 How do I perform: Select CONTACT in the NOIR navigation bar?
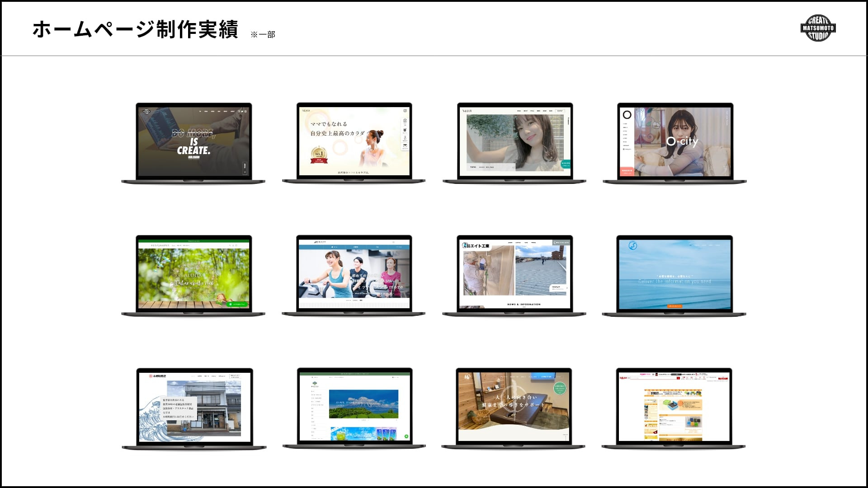(560, 111)
